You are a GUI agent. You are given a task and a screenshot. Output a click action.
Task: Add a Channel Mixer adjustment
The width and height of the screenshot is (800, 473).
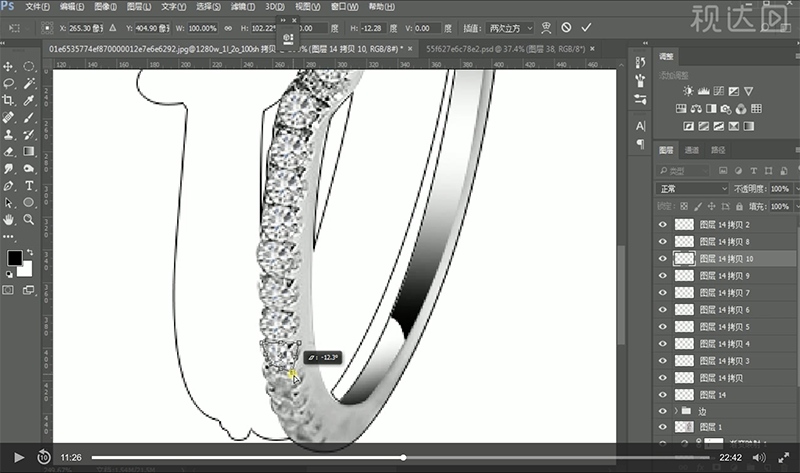pos(741,109)
